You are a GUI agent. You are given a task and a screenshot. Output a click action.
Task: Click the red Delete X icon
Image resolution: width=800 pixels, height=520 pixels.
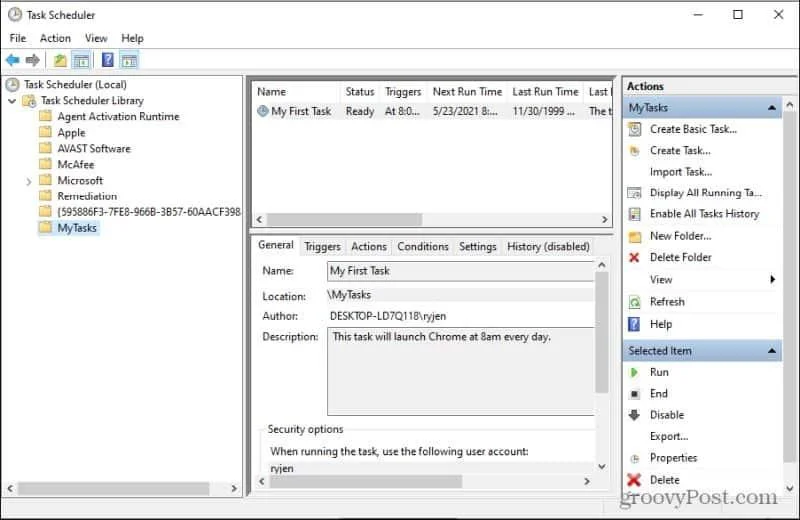634,480
